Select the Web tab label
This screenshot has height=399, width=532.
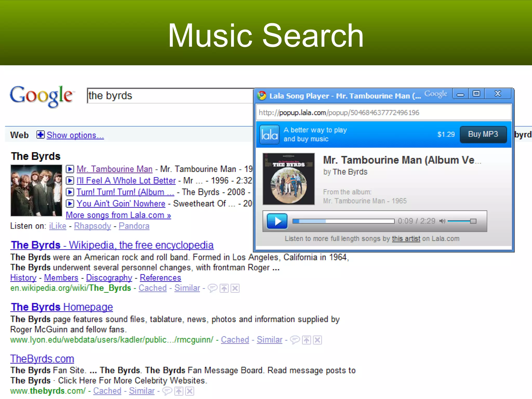click(19, 135)
